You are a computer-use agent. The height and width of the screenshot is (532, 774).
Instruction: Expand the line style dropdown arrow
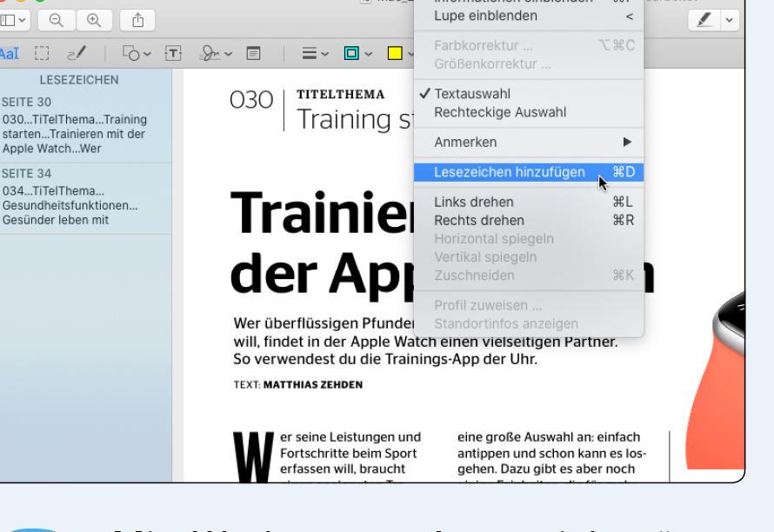coord(324,54)
